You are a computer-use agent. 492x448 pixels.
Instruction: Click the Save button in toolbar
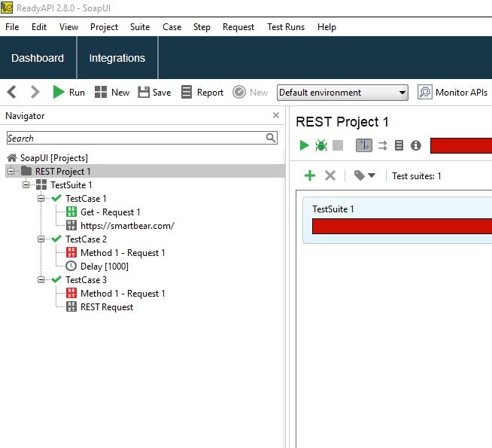tap(154, 93)
